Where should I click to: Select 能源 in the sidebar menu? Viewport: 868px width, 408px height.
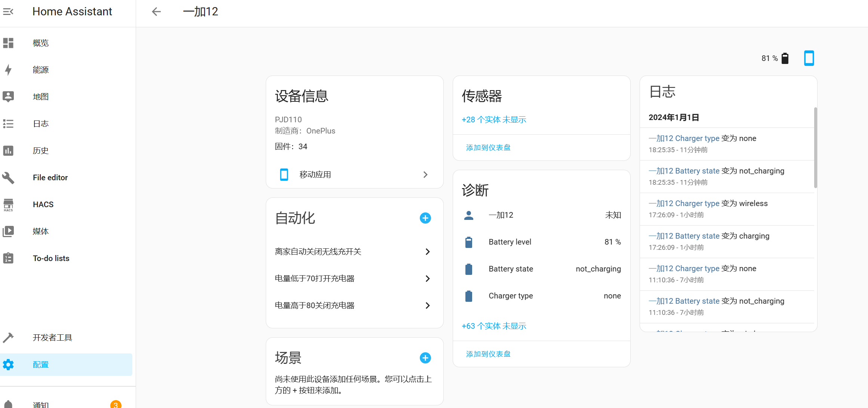click(x=41, y=70)
